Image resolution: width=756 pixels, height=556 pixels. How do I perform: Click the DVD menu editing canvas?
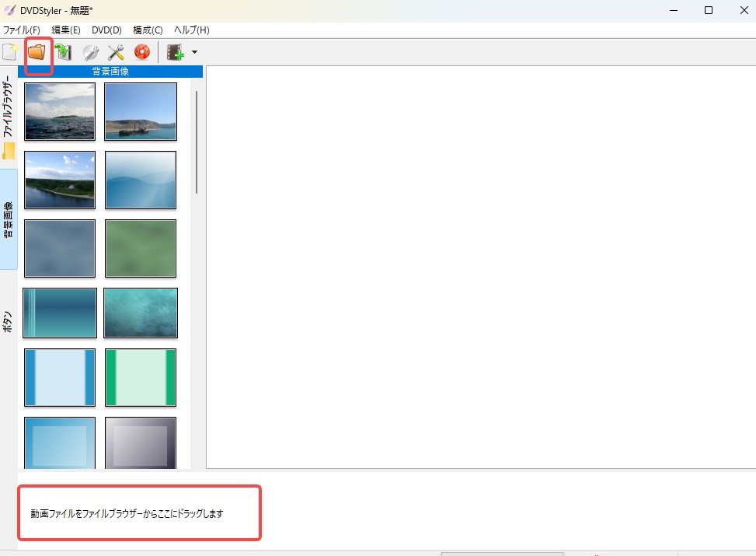click(481, 267)
